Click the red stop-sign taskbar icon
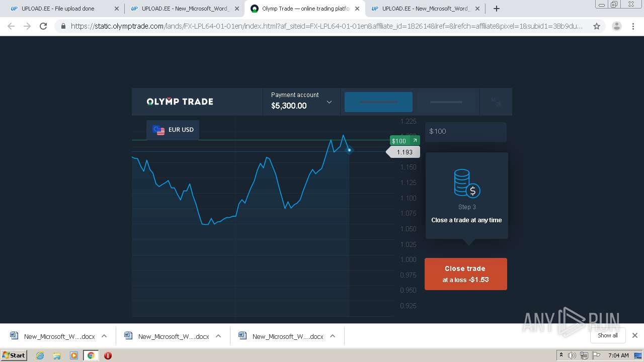This screenshot has width=644, height=362. pos(108,355)
